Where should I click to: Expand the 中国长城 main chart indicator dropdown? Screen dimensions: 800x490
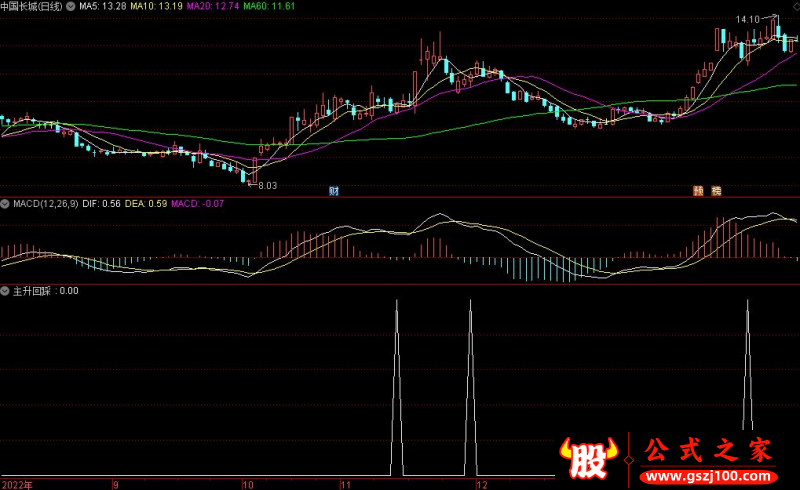tap(71, 7)
